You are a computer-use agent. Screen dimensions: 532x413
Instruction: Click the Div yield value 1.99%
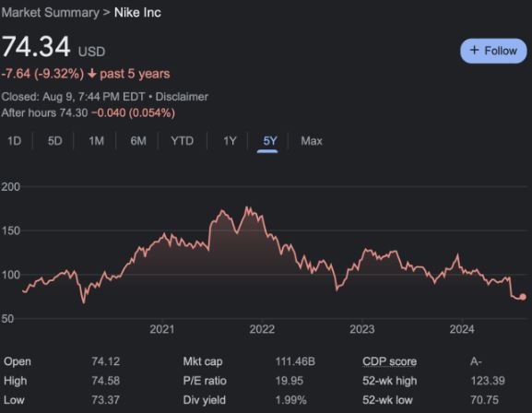290,400
